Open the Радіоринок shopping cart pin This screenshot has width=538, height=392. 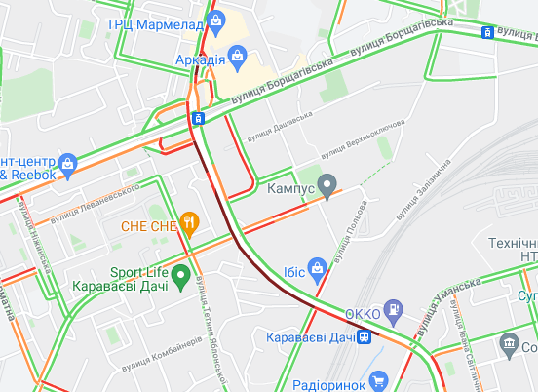(379, 381)
